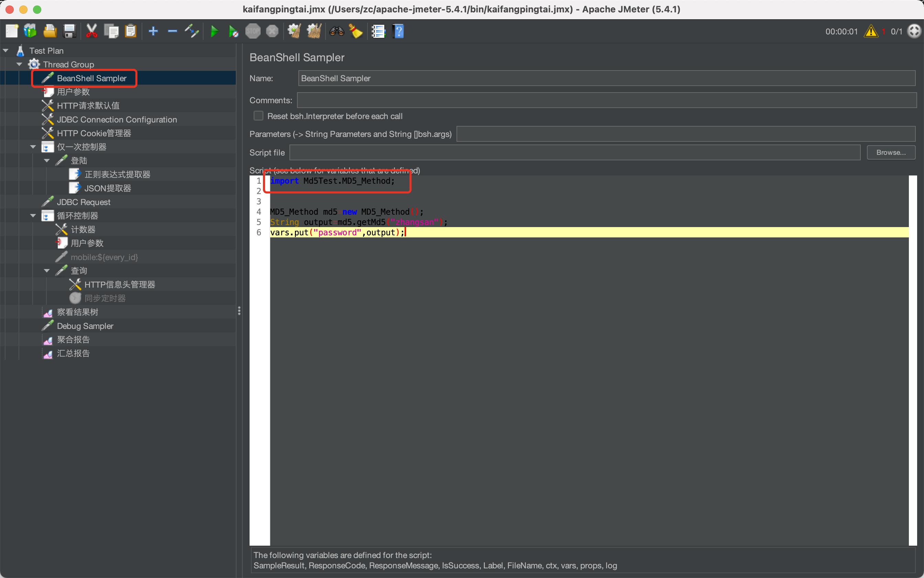
Task: Select JSON提取器 element
Action: tap(108, 188)
